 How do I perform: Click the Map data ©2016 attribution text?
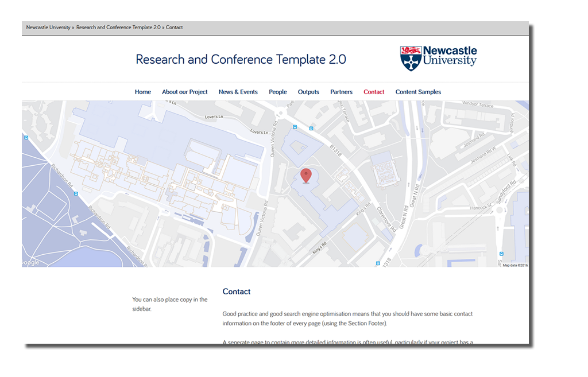(x=515, y=265)
